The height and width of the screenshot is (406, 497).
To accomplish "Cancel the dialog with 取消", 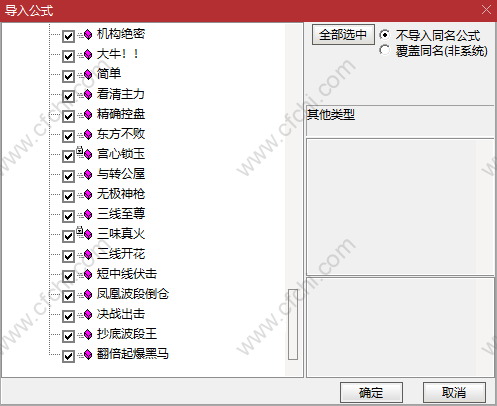I will click(x=454, y=392).
